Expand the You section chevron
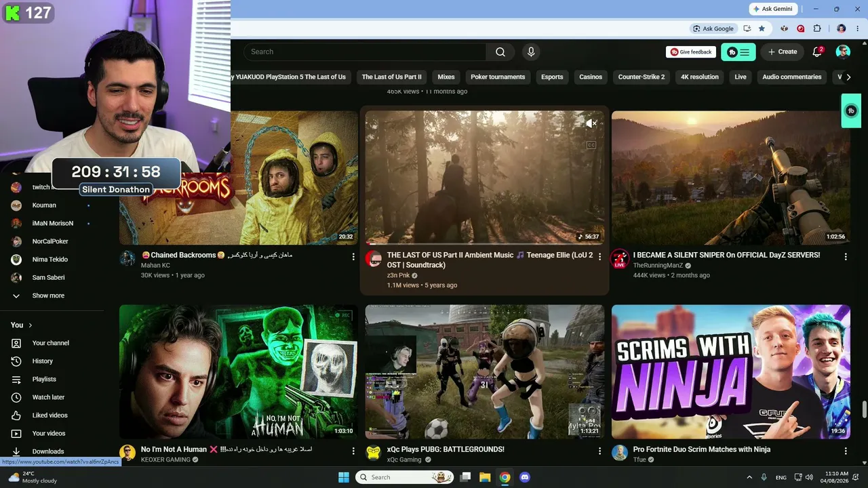The width and height of the screenshot is (868, 488). (31, 325)
